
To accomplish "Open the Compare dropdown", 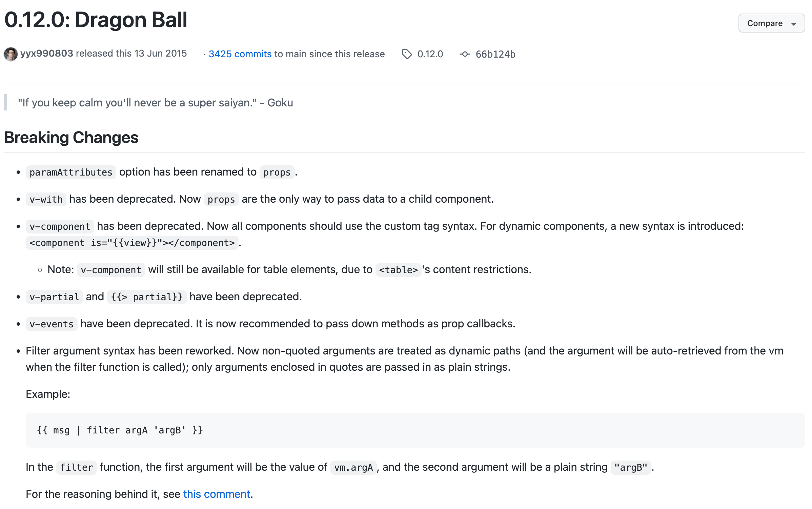I will click(765, 23).
